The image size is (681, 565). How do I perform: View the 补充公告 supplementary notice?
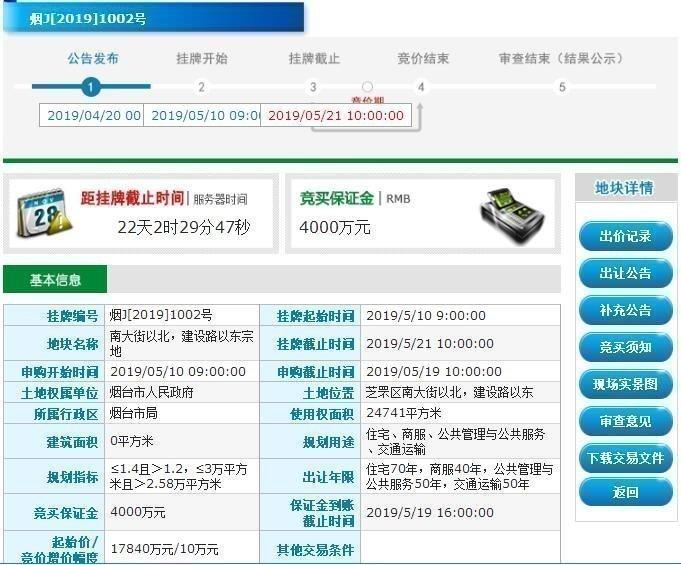625,310
